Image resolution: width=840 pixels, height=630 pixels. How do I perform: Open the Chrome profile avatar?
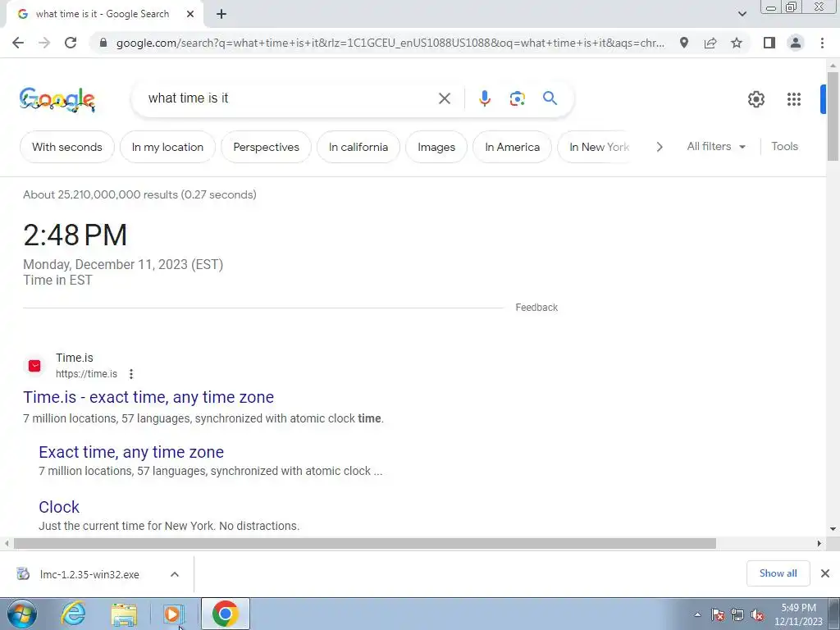point(796,43)
